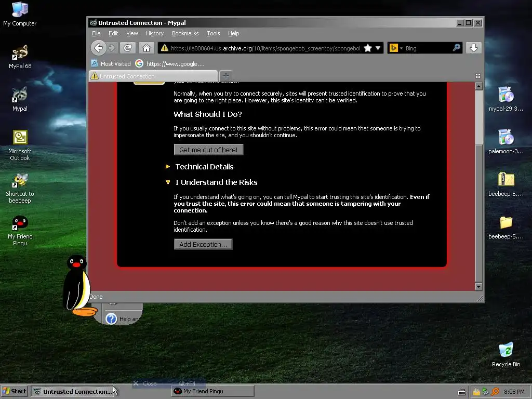Image resolution: width=532 pixels, height=399 pixels.
Task: Click the orange magnifier tray icon
Action: (x=495, y=392)
